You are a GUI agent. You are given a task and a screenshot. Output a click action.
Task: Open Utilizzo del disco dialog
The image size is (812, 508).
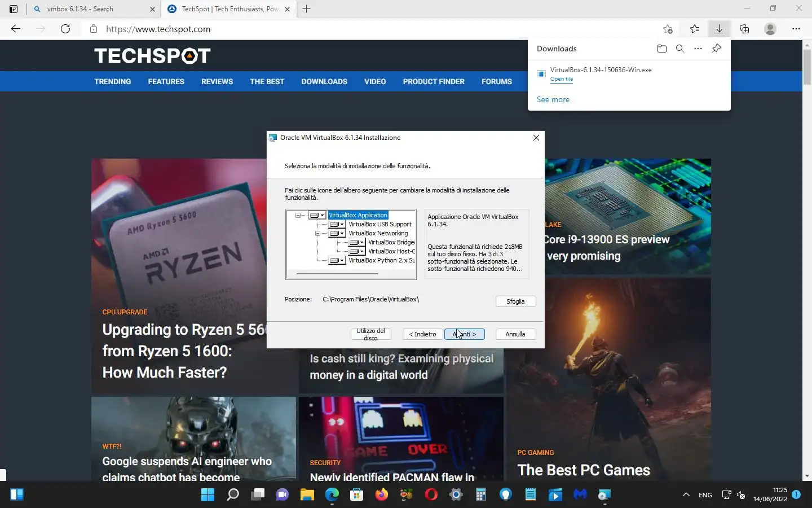click(370, 334)
